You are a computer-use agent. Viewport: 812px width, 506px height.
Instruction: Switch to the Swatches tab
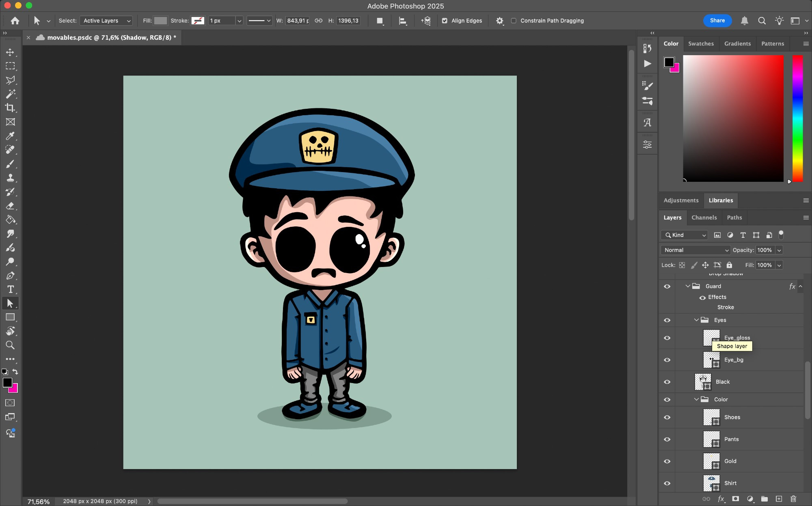coord(701,43)
